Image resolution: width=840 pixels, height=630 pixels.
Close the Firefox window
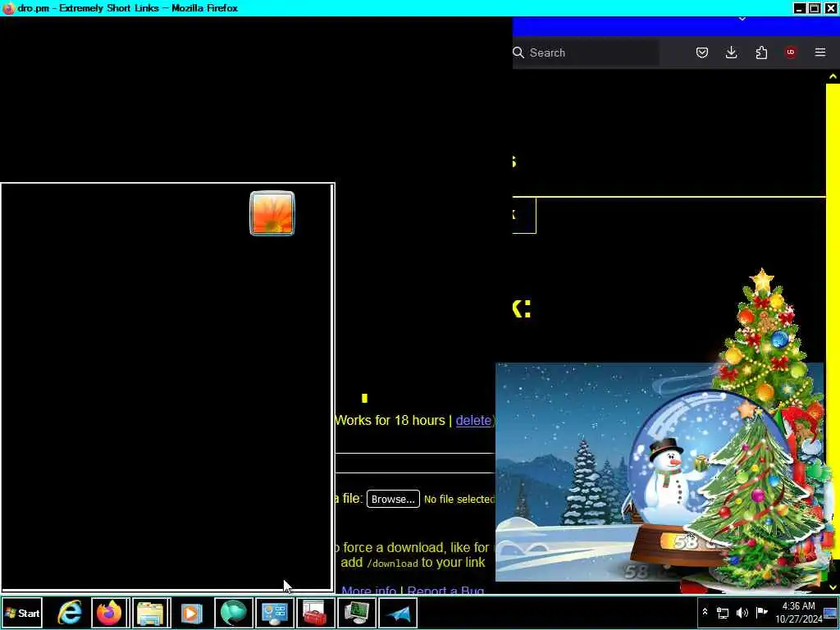pos(830,8)
